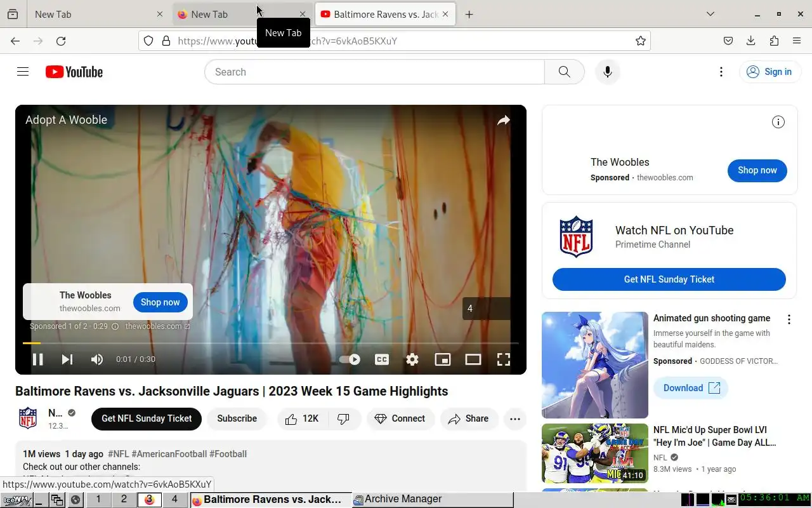The height and width of the screenshot is (508, 812).
Task: Open ad info icon in the sidebar ad
Action: 778,122
